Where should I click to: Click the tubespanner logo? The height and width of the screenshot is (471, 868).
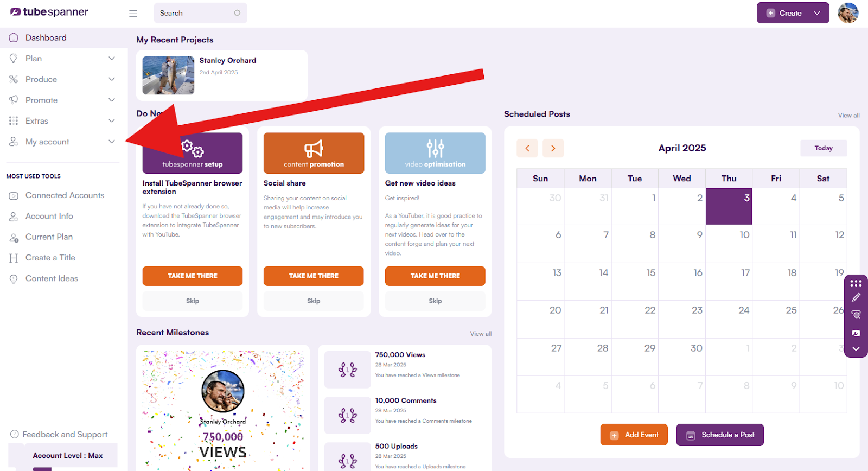click(49, 12)
